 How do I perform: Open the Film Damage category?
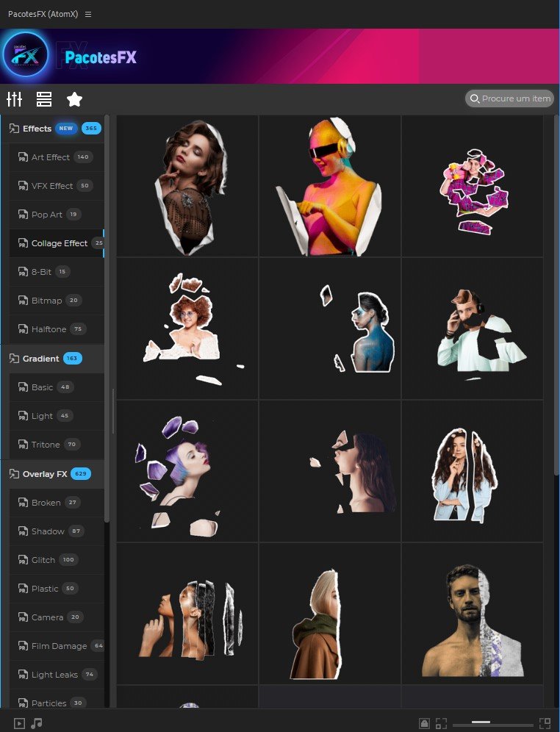tap(59, 646)
